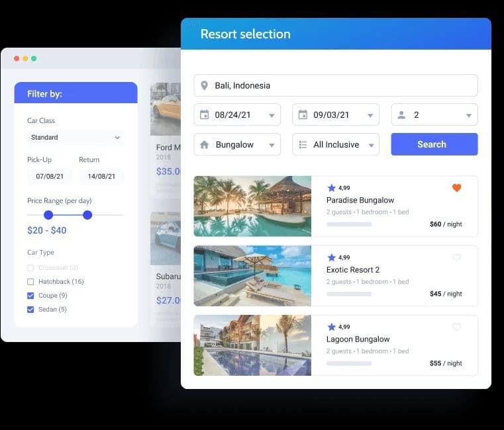The image size is (504, 430).
Task: Open the Standard car class dropdown
Action: coord(76,138)
